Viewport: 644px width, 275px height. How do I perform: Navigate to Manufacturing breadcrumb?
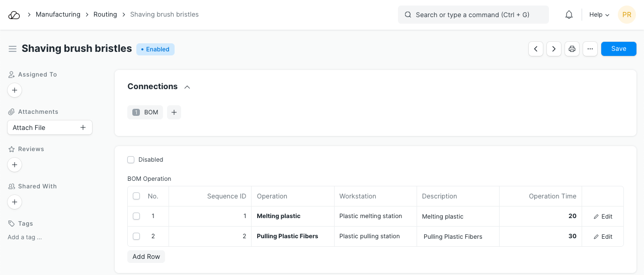(x=58, y=15)
